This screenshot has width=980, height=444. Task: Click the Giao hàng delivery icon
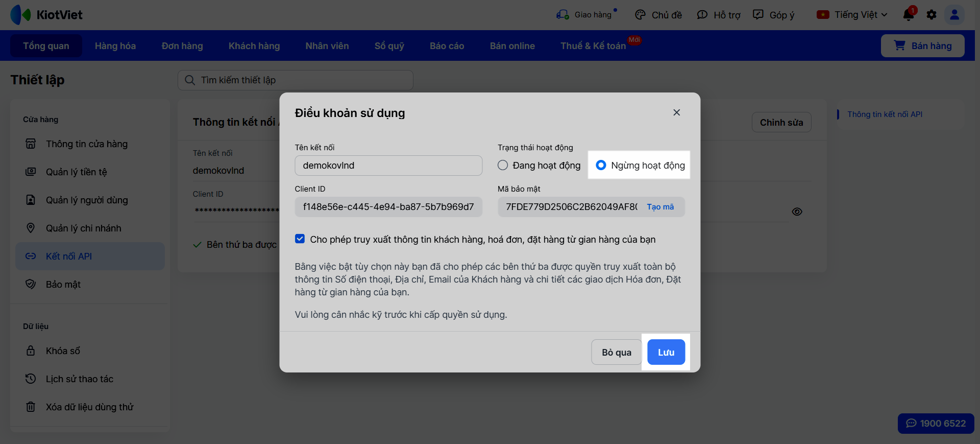tap(562, 15)
